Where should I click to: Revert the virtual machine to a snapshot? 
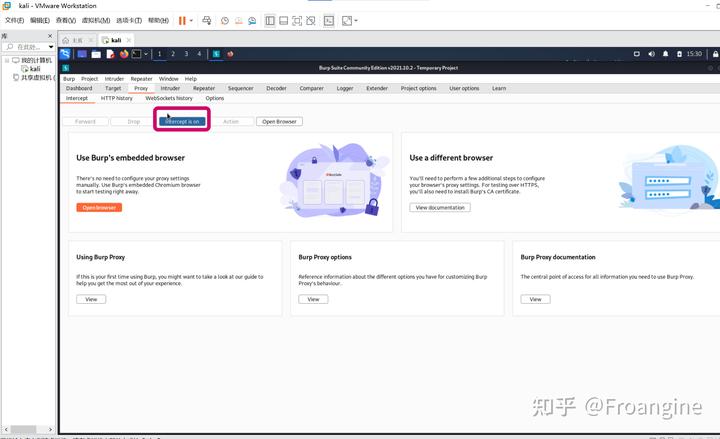238,21
